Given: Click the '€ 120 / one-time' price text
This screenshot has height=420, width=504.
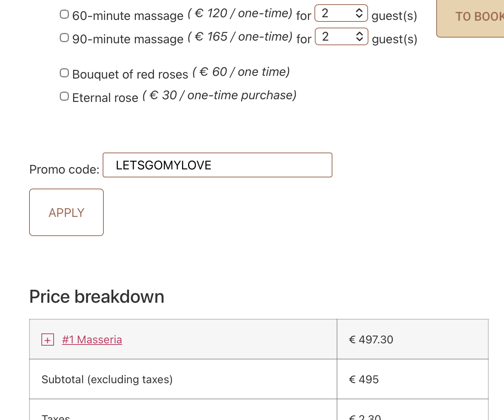Looking at the screenshot, I should [240, 14].
